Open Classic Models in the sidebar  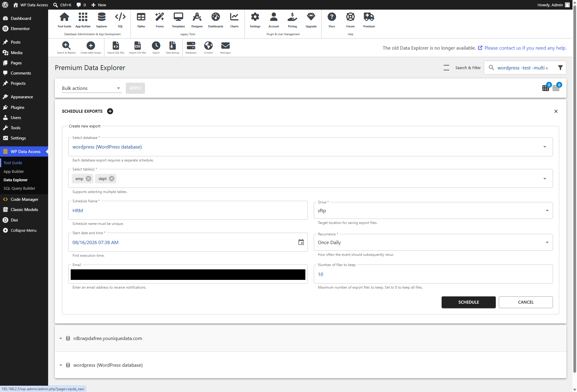click(24, 210)
